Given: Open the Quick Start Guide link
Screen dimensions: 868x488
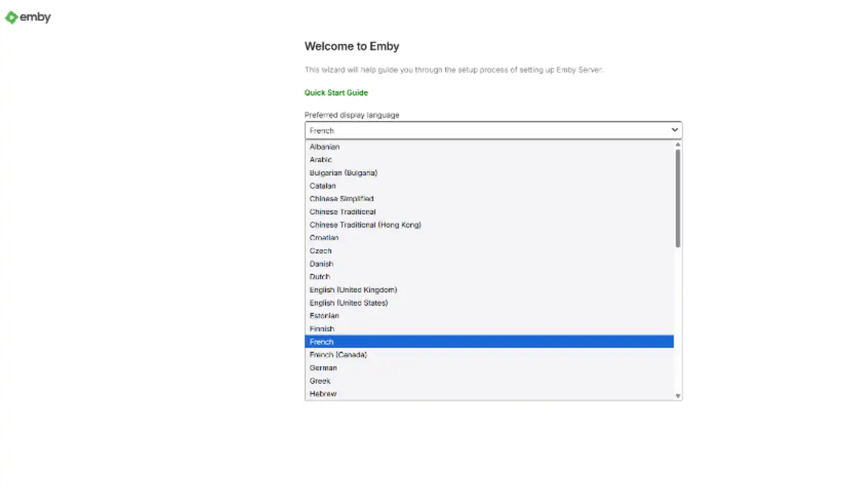Looking at the screenshot, I should pos(336,93).
